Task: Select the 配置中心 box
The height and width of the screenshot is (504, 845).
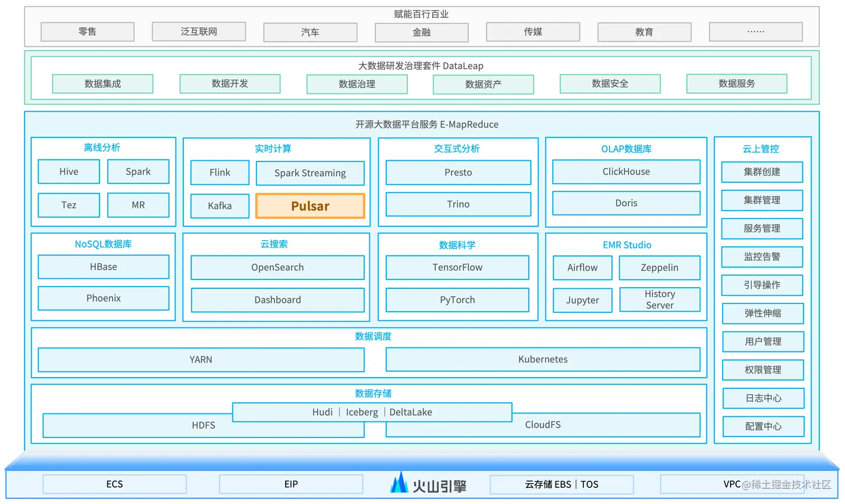Action: point(763,426)
